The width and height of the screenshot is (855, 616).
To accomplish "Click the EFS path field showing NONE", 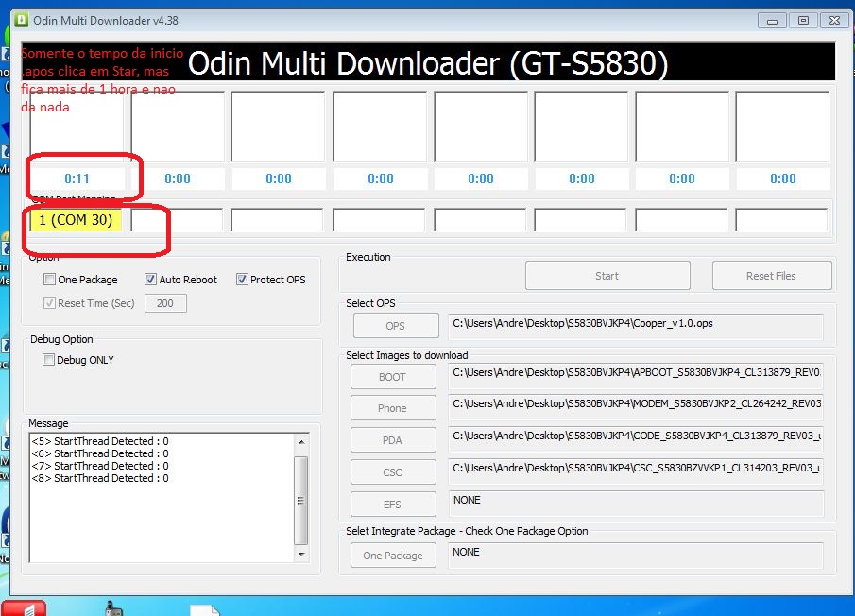I will click(635, 505).
